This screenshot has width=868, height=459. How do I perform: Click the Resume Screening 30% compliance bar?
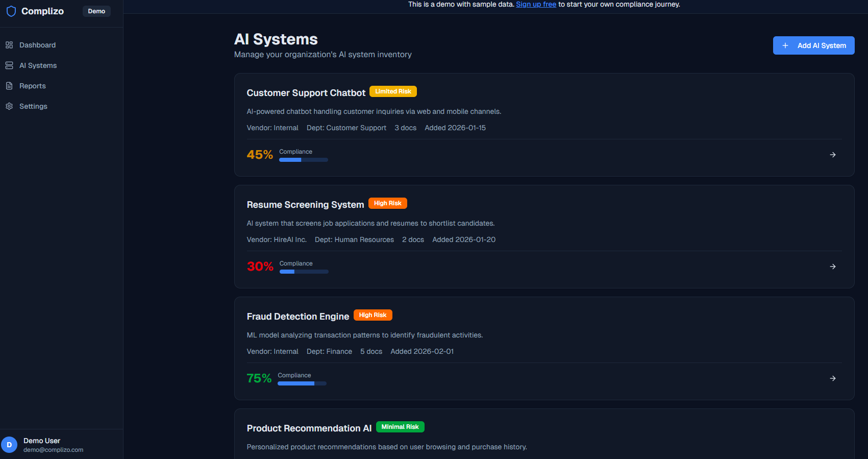[x=304, y=272]
